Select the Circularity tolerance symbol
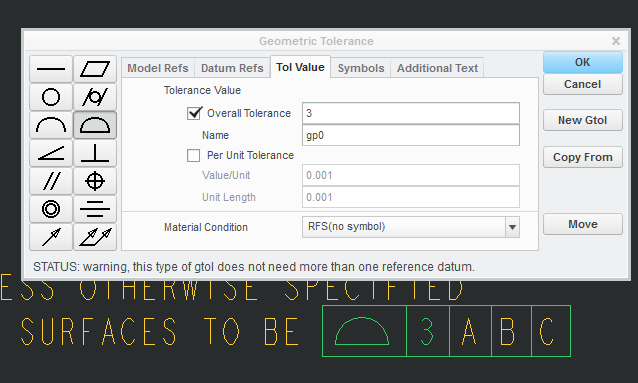The image size is (638, 383). [51, 97]
